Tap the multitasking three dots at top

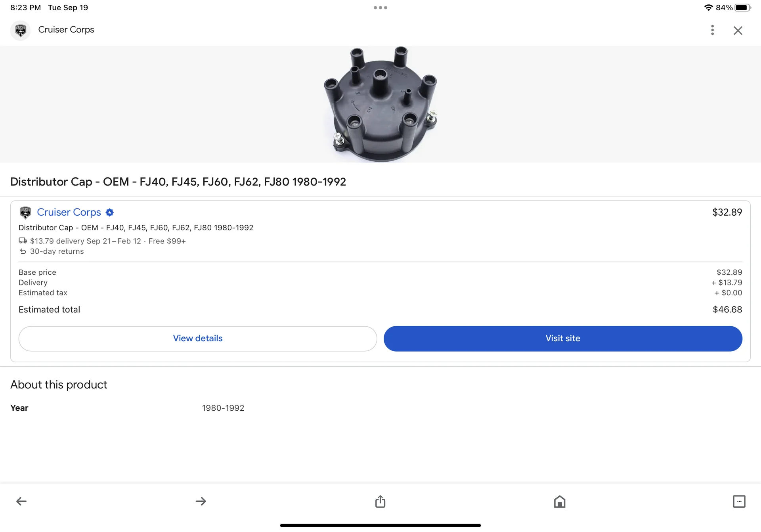point(380,8)
